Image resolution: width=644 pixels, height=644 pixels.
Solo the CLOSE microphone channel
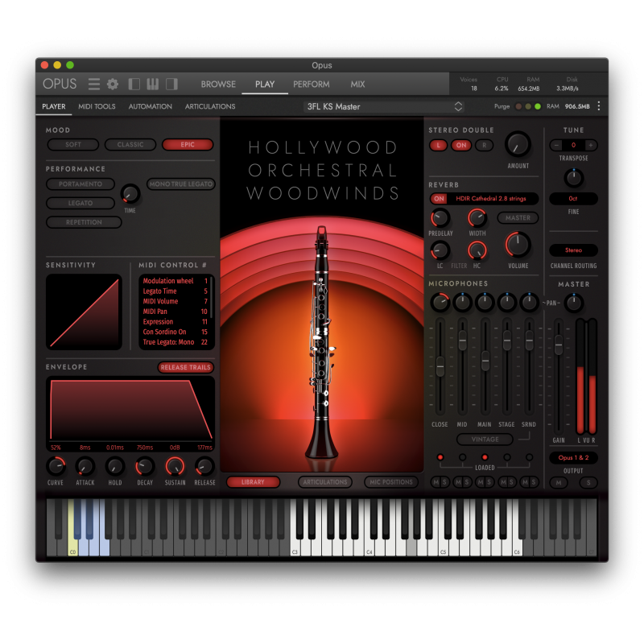[444, 482]
